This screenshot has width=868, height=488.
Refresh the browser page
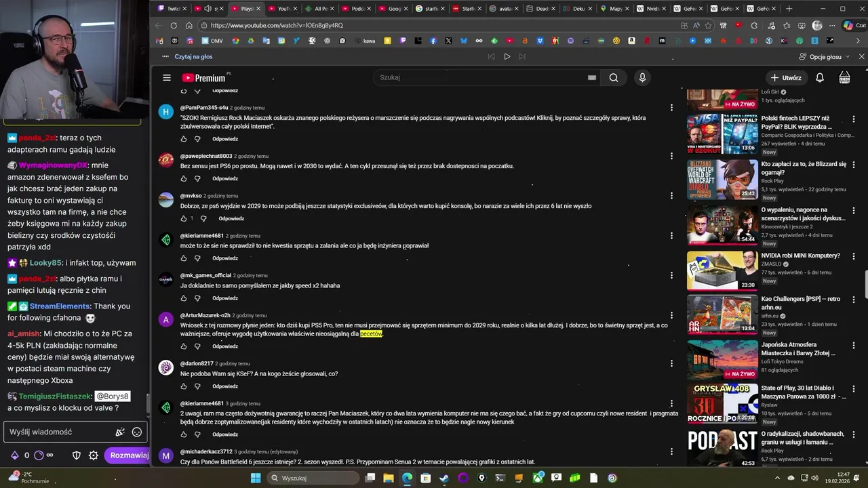[174, 26]
